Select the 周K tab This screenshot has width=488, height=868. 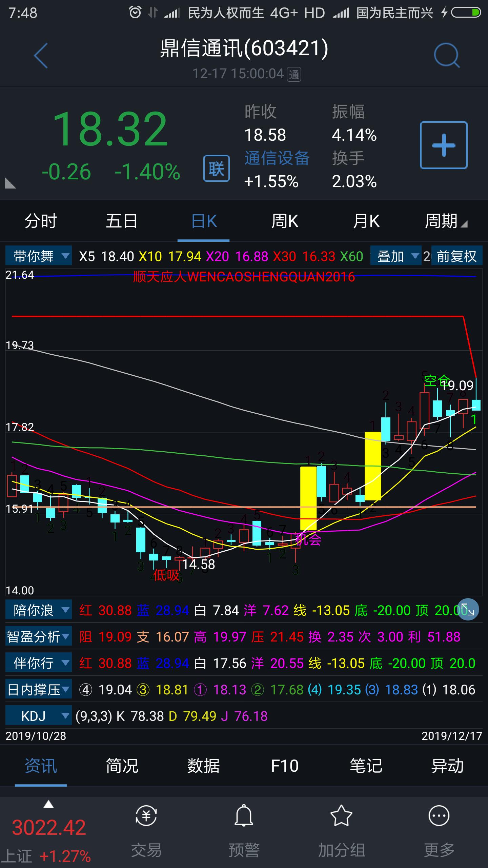[285, 221]
